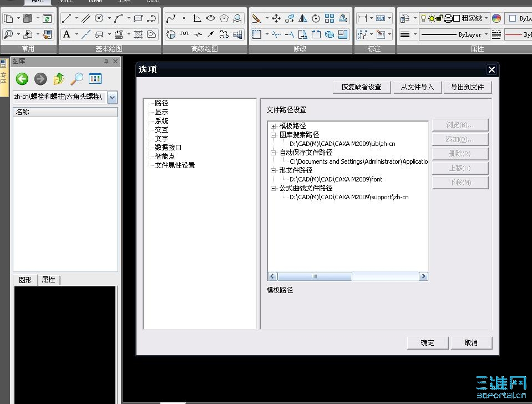Select the Centerline tool

point(86,34)
